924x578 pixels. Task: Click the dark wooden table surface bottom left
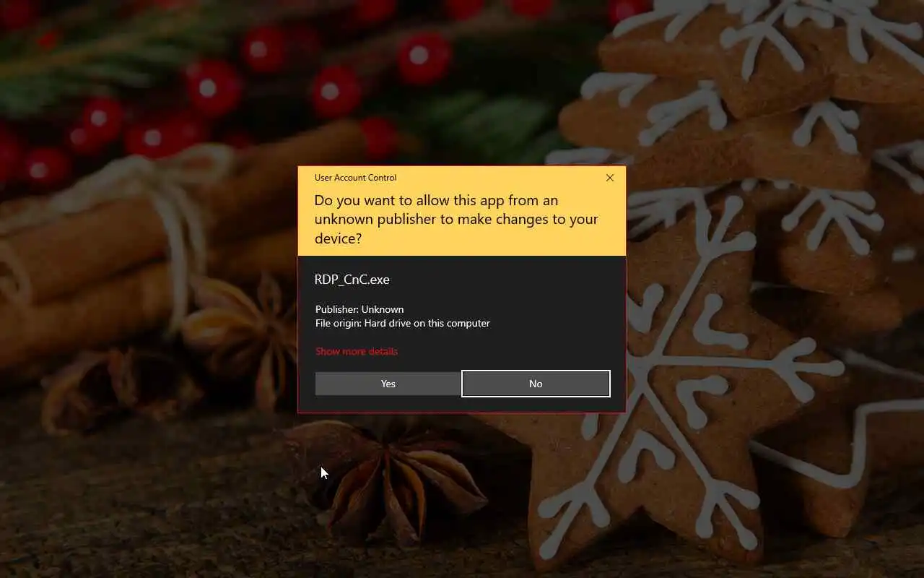pyautogui.click(x=130, y=506)
